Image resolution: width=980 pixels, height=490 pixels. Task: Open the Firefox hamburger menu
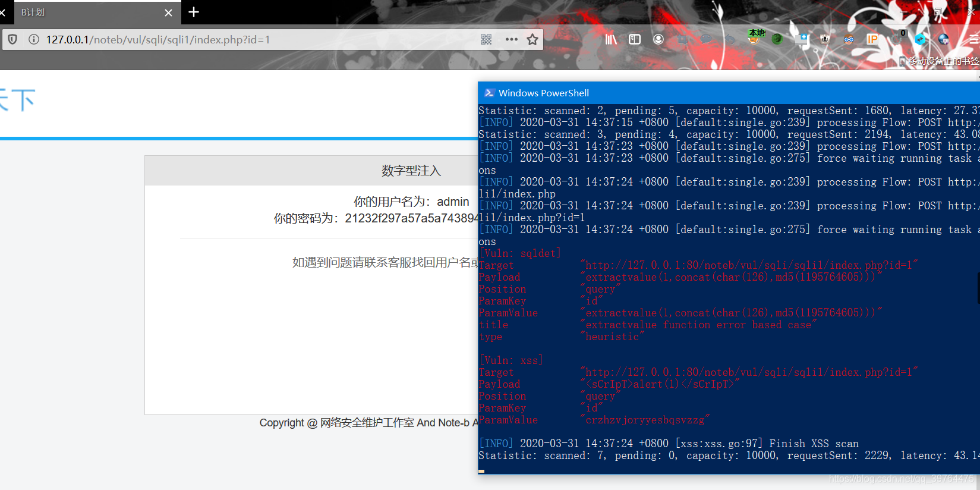coord(973,39)
